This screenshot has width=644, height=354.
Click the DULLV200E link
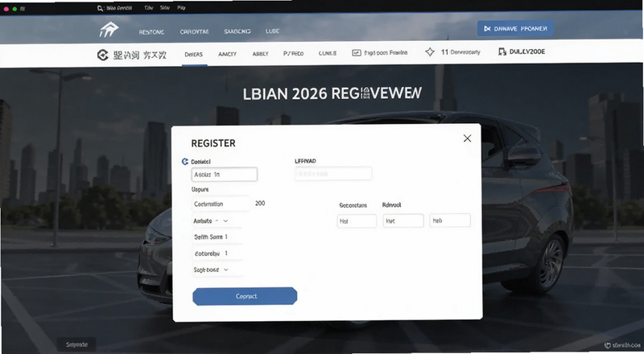pyautogui.click(x=527, y=51)
